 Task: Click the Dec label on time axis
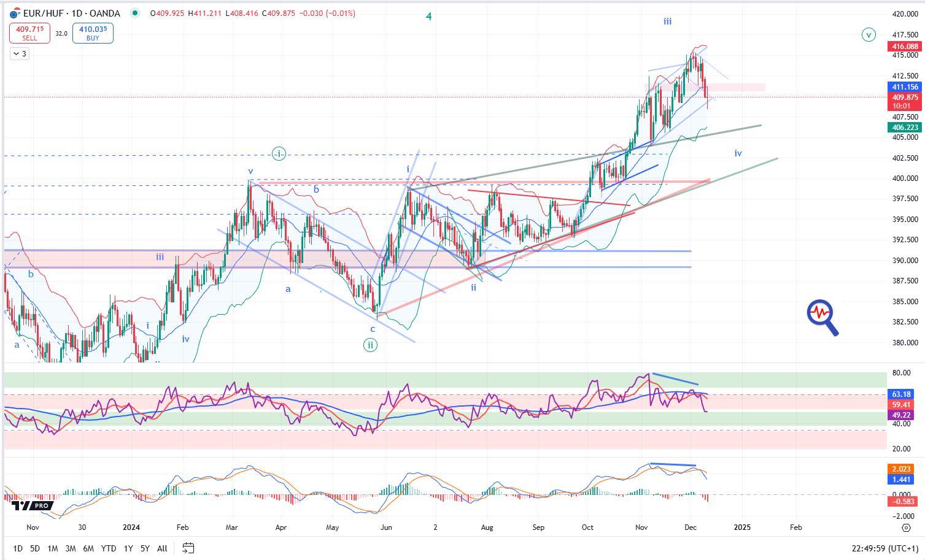(691, 527)
